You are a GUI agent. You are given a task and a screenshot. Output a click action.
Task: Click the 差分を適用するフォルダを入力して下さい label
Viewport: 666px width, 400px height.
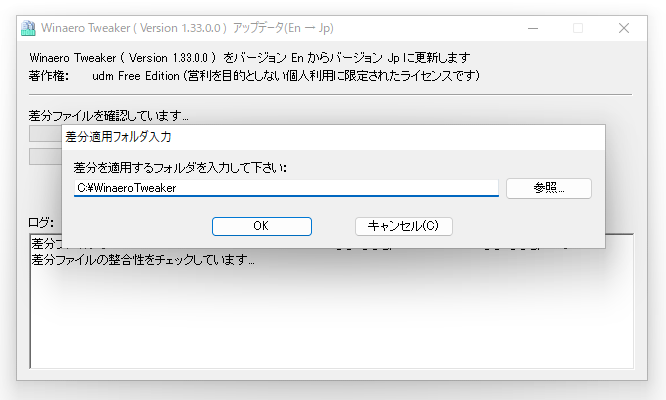[180, 168]
